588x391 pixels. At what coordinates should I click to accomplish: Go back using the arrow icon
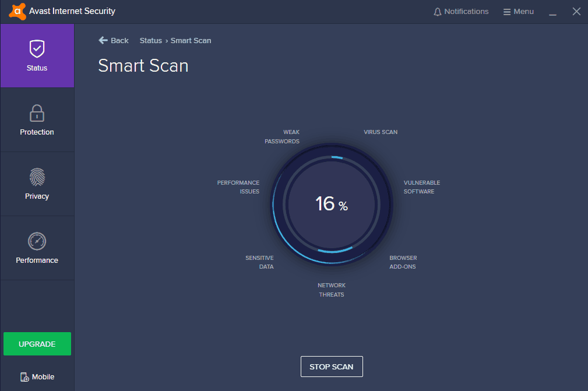pyautogui.click(x=102, y=40)
